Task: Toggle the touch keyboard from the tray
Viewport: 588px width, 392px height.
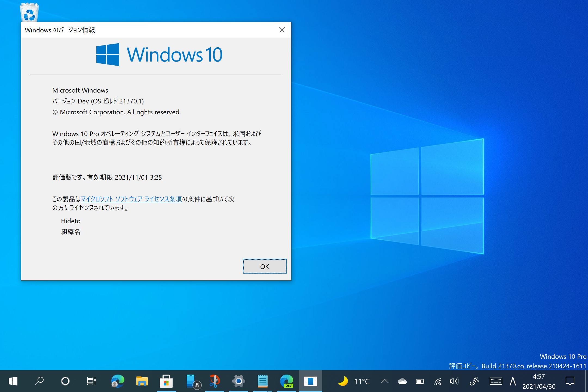Action: (x=496, y=381)
